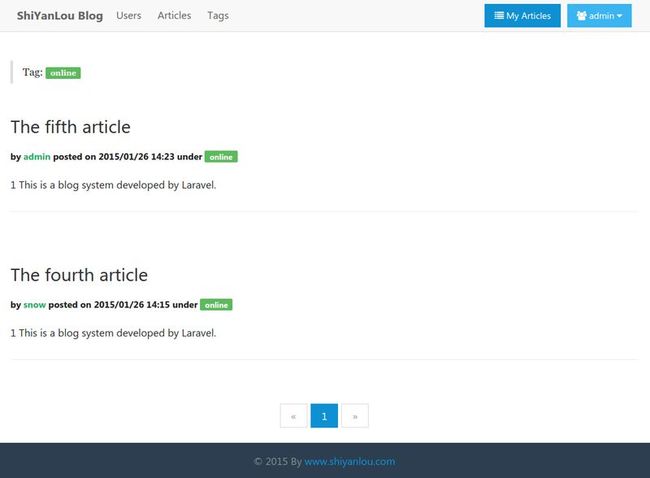Go to previous page with « button

coord(293,416)
